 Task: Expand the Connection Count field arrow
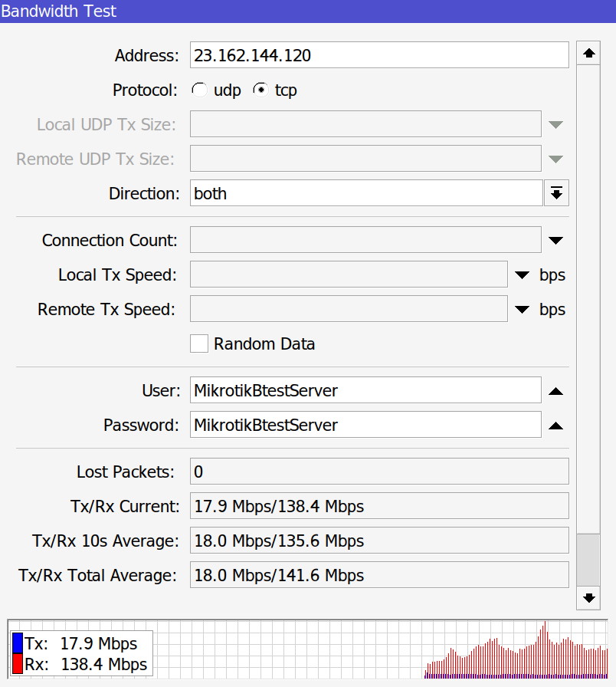[x=556, y=240]
